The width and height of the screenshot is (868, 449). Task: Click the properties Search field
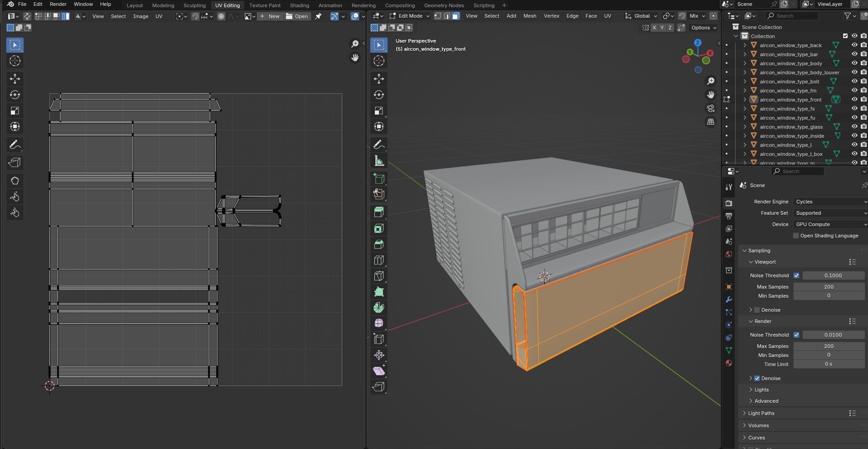pos(798,171)
